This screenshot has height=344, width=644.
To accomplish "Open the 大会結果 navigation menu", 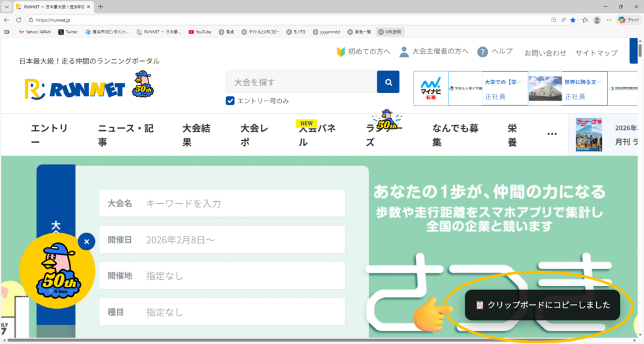I will pos(196,135).
